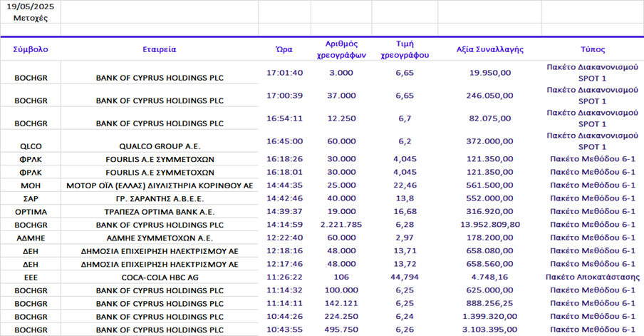Select COCA-COLA HBC AG company cell
This screenshot has height=336, width=644.
pyautogui.click(x=160, y=278)
